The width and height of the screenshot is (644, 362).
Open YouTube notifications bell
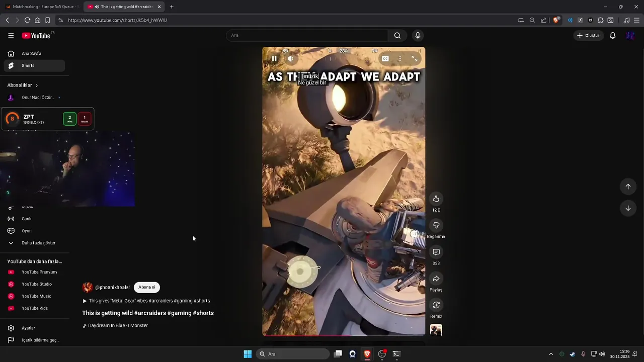[612, 35]
